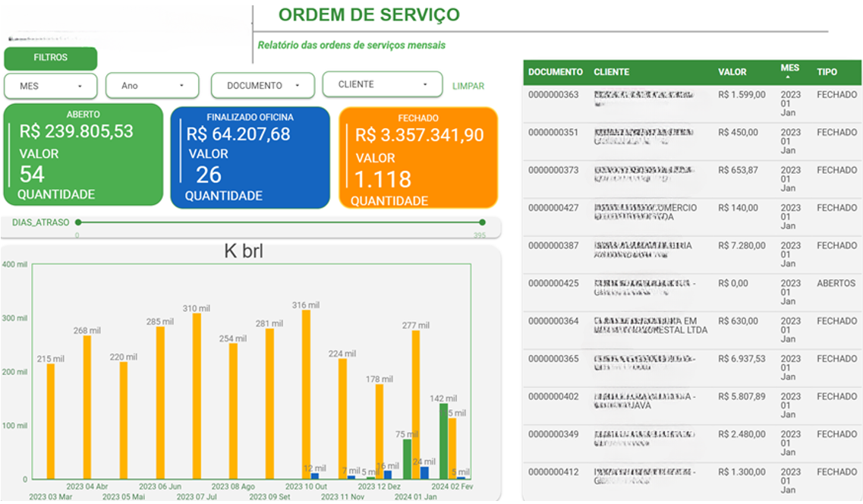The height and width of the screenshot is (504, 863).
Task: Select document 0000000364 in table
Action: (553, 321)
